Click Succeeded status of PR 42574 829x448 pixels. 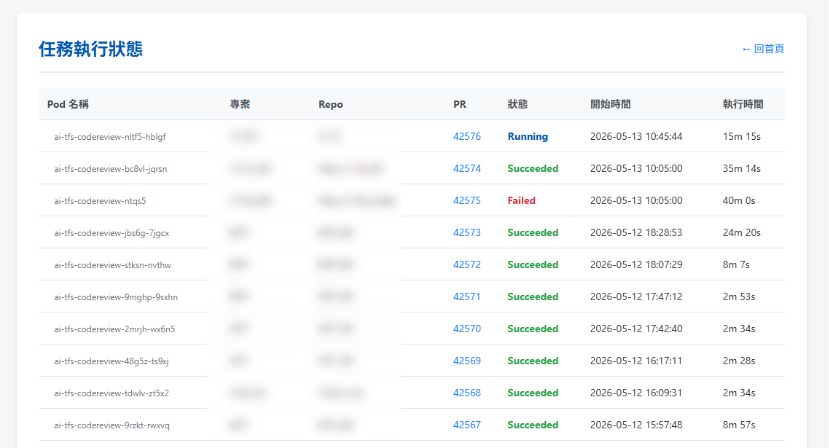point(533,169)
